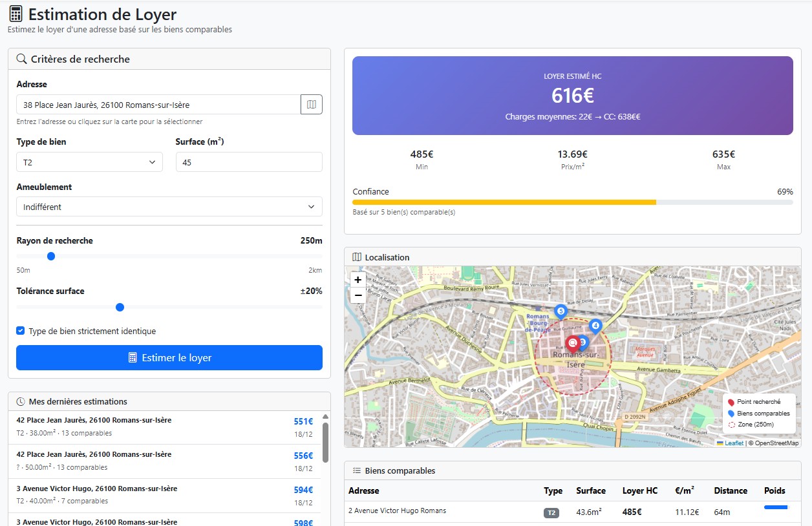Click the Adresse text input field
Viewport: 812px width, 526px height.
158,105
